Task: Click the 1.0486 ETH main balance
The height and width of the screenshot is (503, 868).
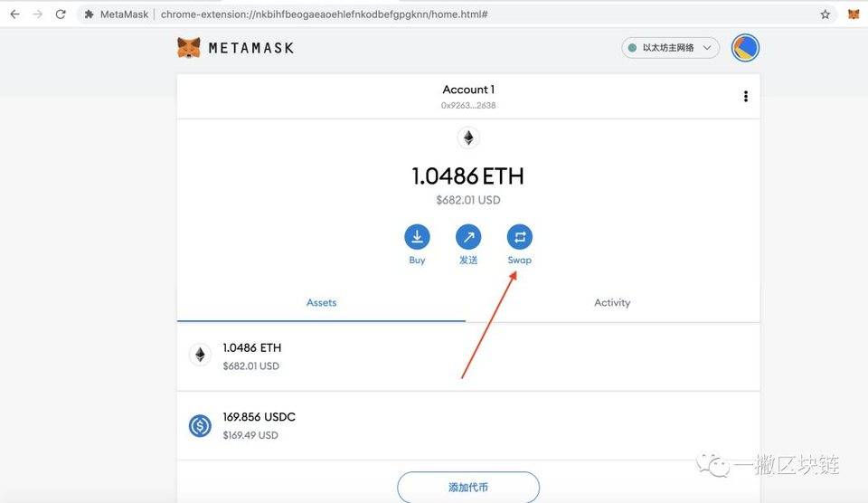Action: point(467,176)
